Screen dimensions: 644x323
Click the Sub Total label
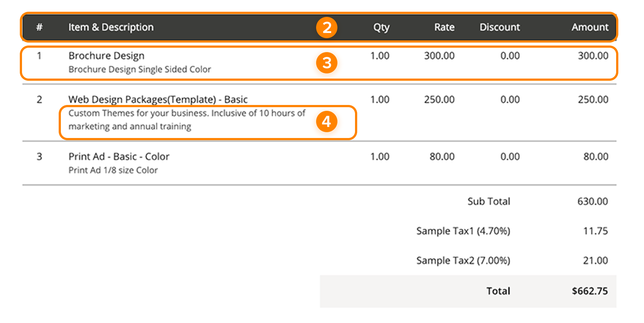489,202
